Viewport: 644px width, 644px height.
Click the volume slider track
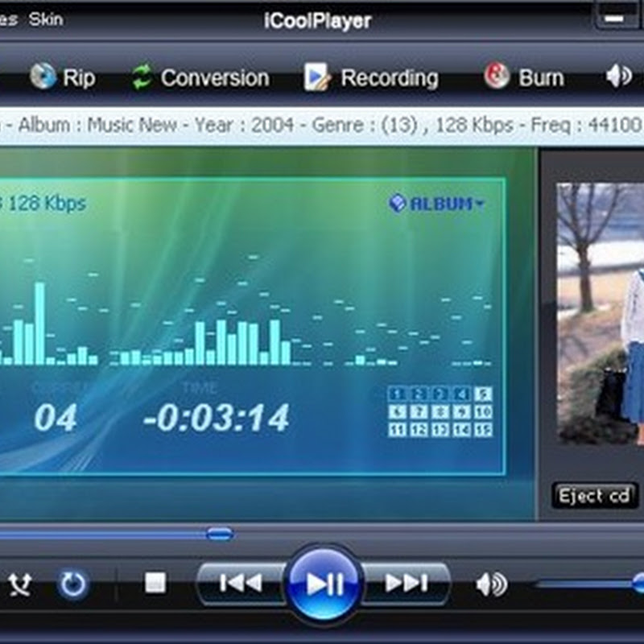tap(590, 584)
